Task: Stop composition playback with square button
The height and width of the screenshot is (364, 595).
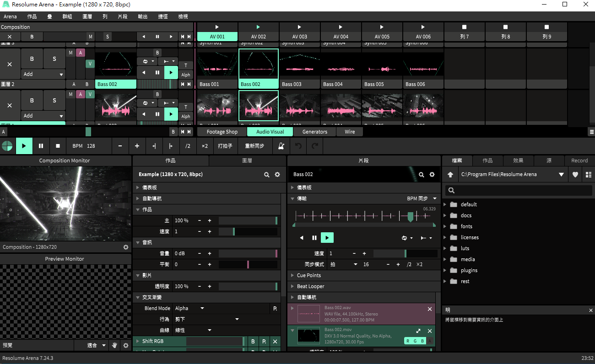Action: (58, 146)
